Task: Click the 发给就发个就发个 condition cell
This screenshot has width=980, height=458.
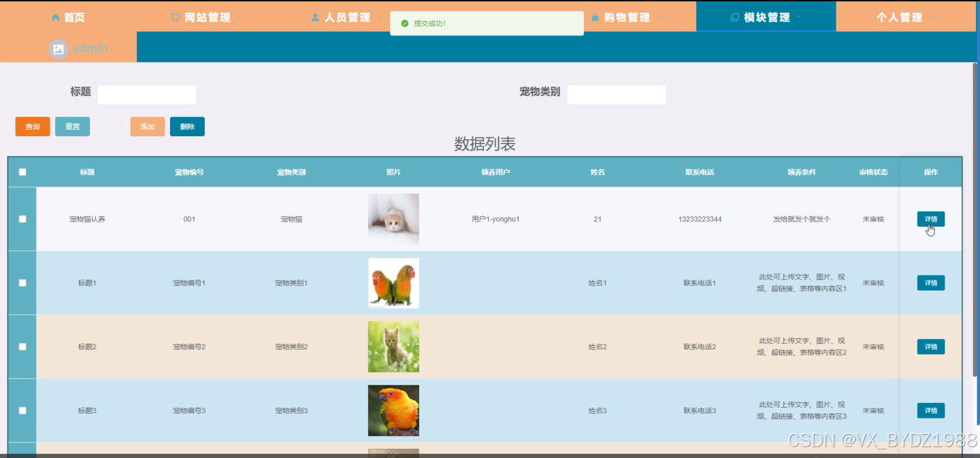Action: [x=802, y=219]
